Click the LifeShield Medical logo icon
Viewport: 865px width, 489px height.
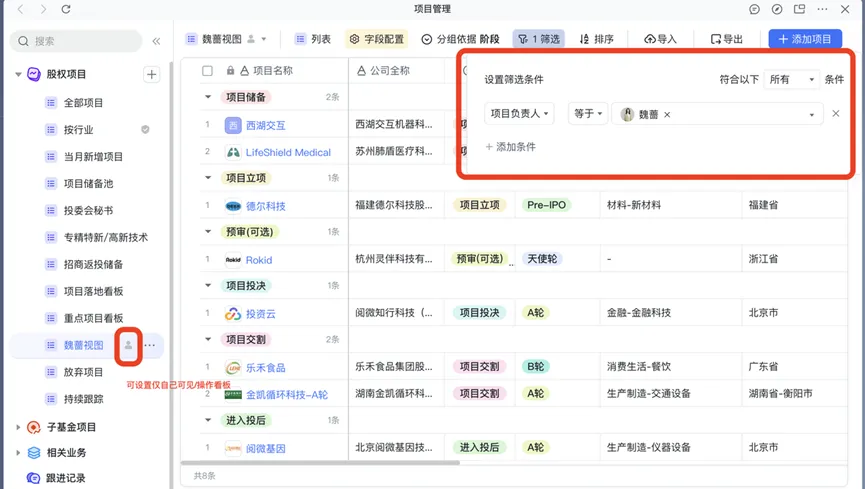(x=233, y=152)
